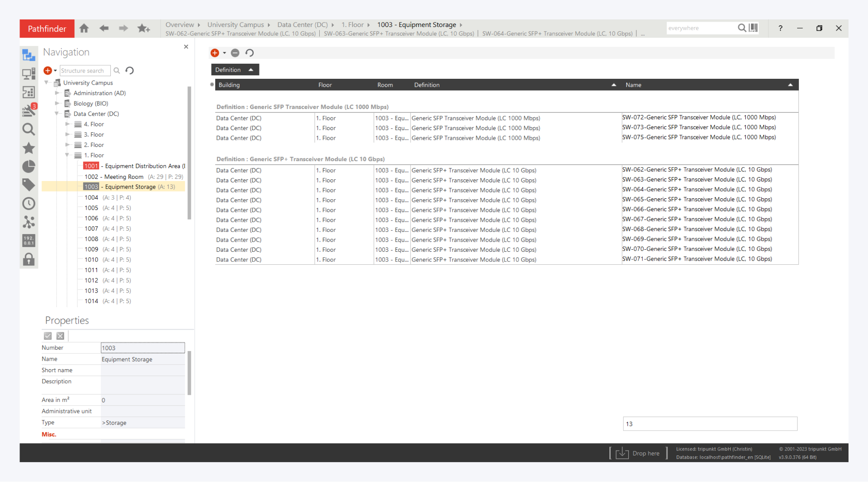Viewport: 868px width, 482px height.
Task: Click the add to favorites star-plus icon
Action: (x=143, y=28)
